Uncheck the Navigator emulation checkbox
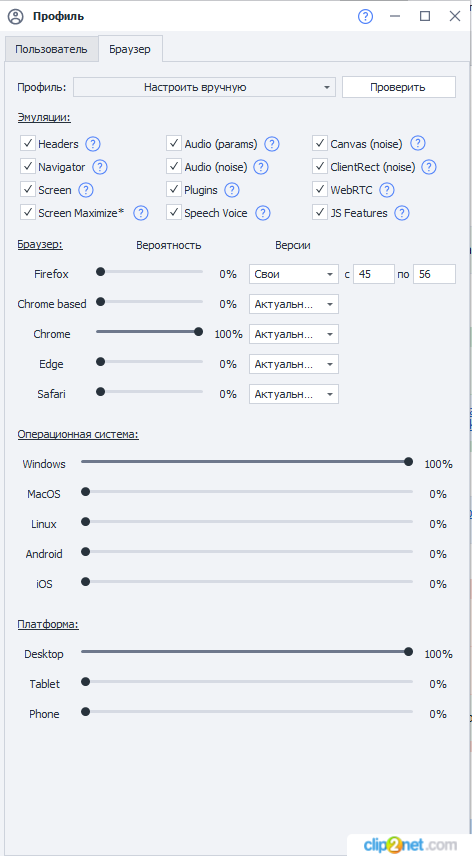Screen dimensions: 472x856 (x=28, y=167)
